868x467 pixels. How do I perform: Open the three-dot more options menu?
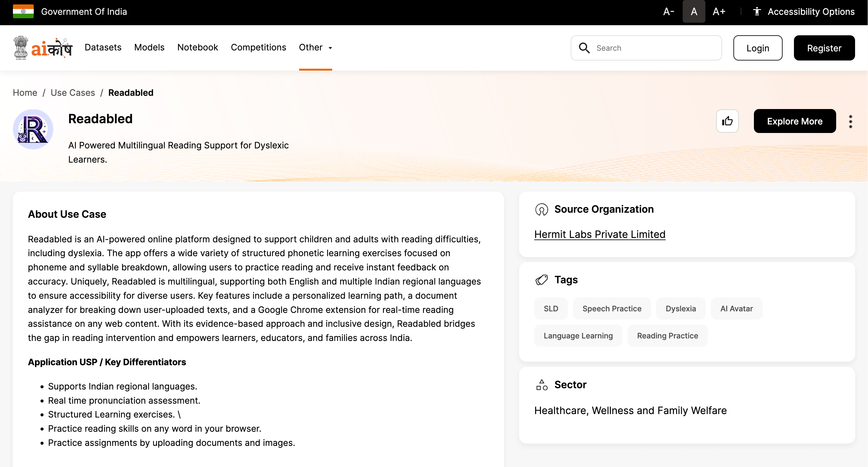[x=850, y=121]
